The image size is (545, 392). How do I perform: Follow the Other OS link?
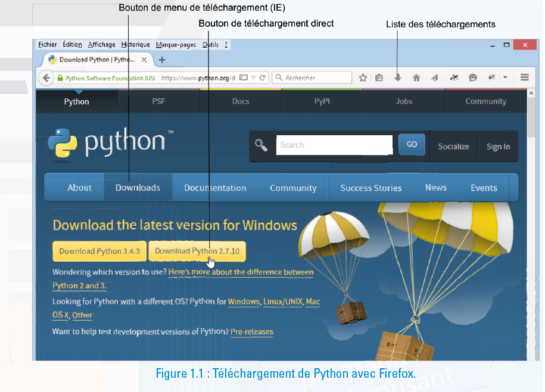coord(82,315)
